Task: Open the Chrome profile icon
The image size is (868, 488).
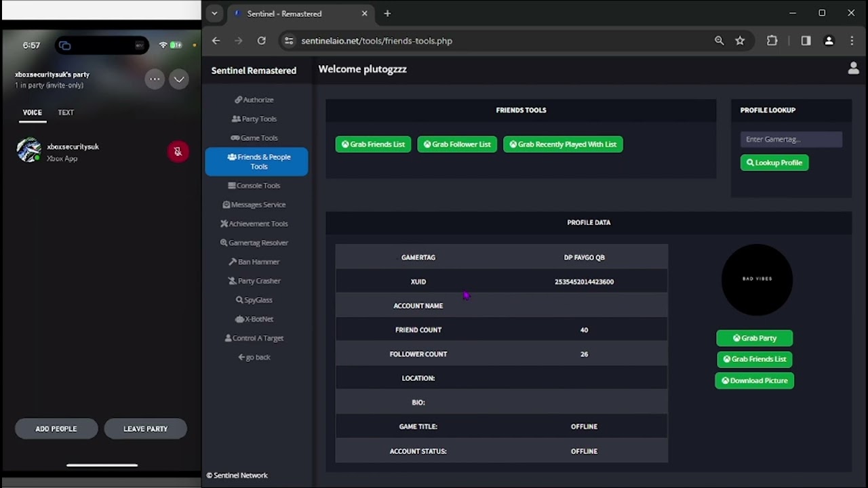Action: pos(829,41)
